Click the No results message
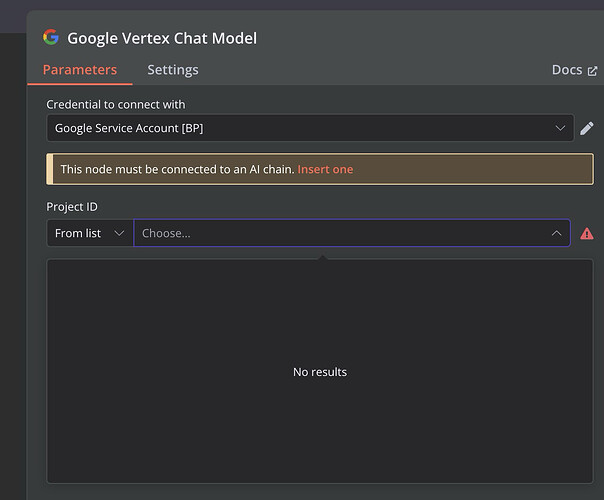Image resolution: width=604 pixels, height=500 pixels. [320, 372]
